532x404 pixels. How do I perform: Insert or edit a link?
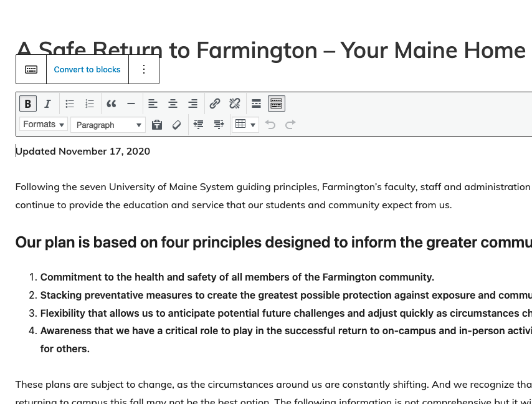[215, 103]
